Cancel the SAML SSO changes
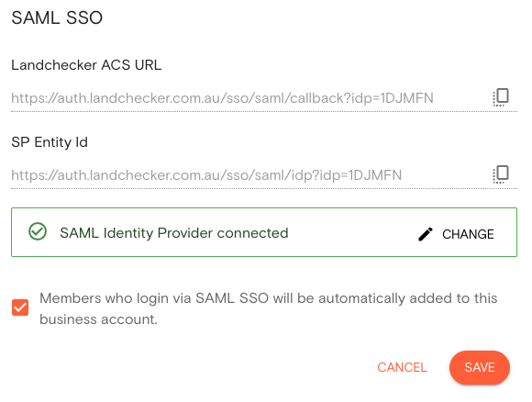 [x=402, y=367]
